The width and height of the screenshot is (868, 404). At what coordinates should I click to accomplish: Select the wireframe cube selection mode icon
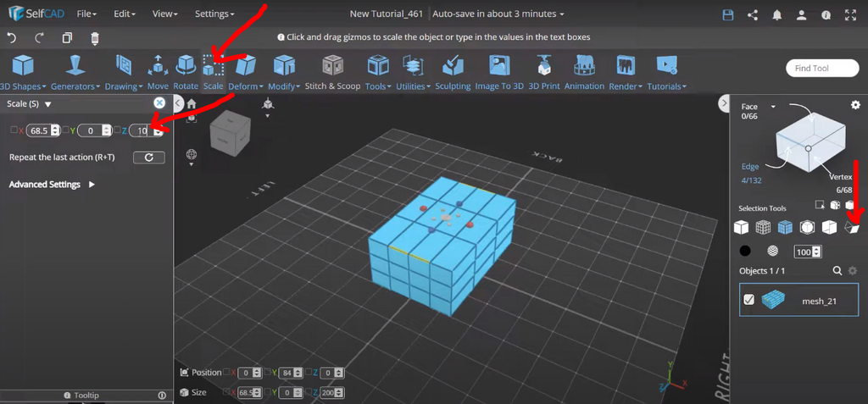click(764, 227)
